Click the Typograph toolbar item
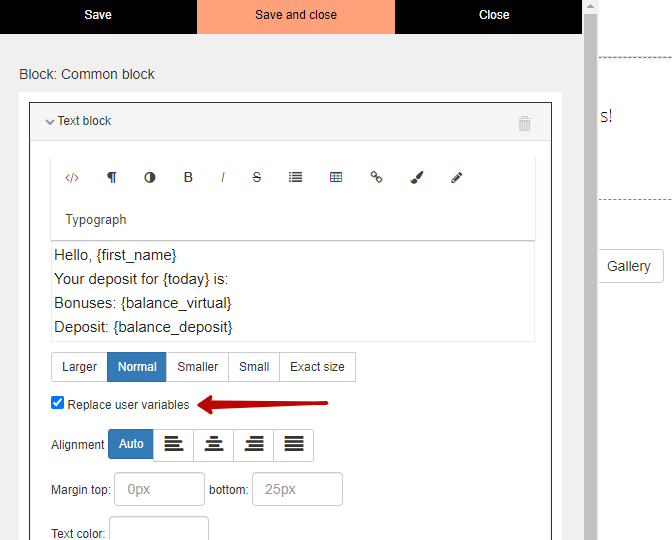Screen dimensions: 672x540 point(96,219)
